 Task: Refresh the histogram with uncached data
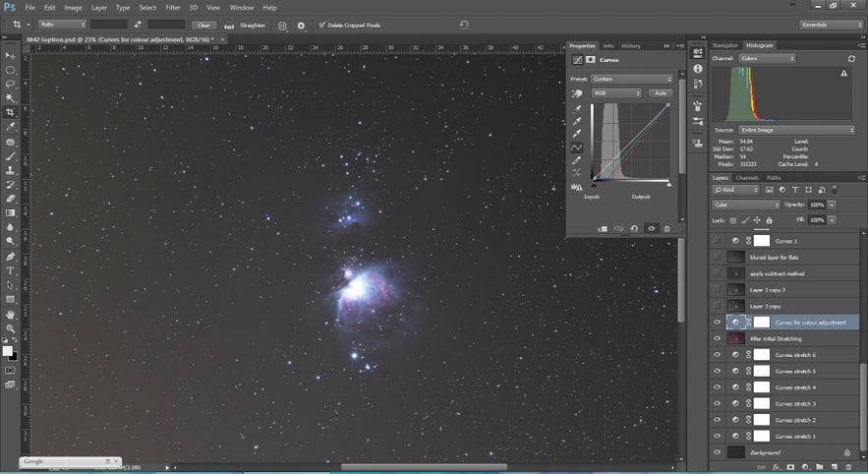pos(851,59)
